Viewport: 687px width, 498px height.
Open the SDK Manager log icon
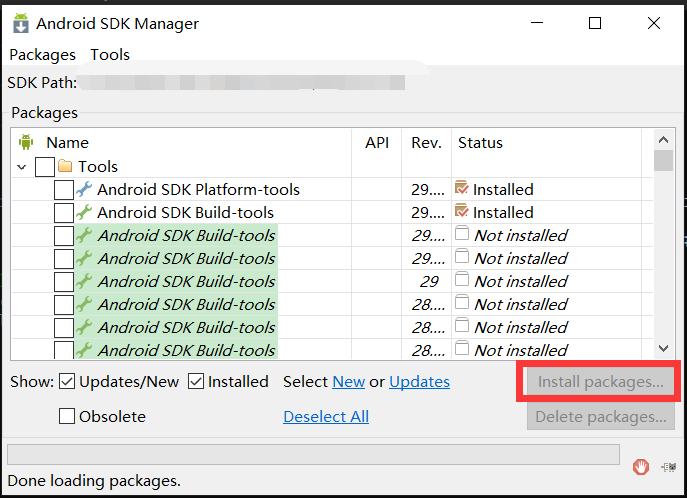click(x=669, y=467)
